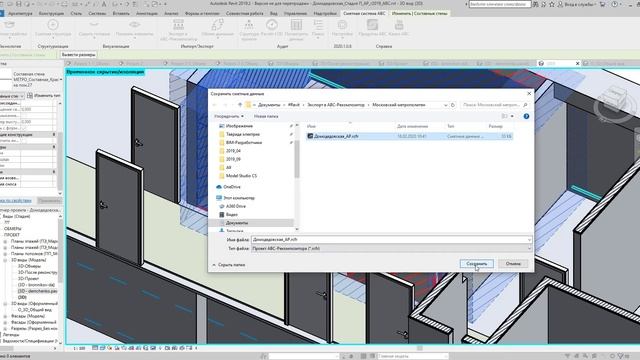The image size is (640, 360).
Task: Click the dialog's blue help icon
Action: point(527,116)
